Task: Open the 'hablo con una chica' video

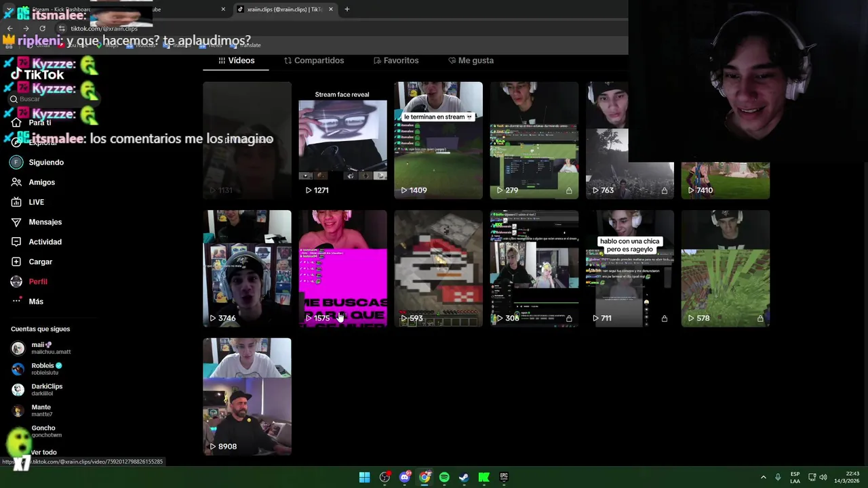Action: point(629,268)
